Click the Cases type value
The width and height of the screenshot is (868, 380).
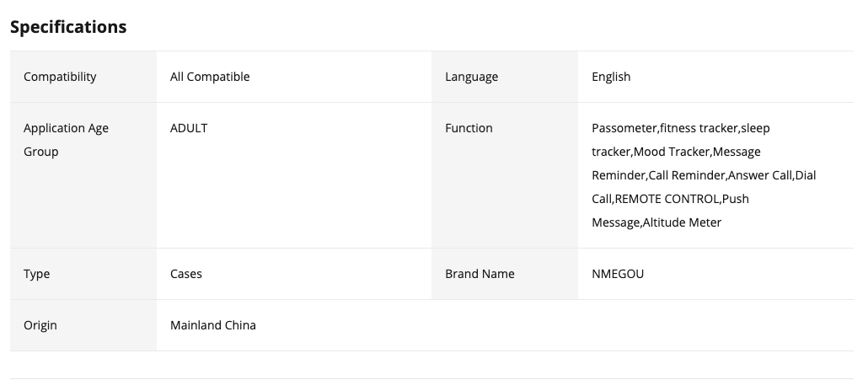coord(186,274)
